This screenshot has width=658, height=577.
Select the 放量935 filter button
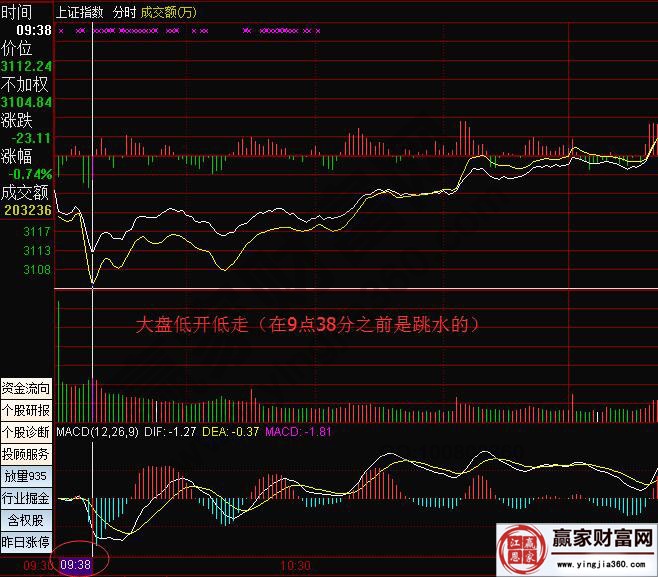(x=26, y=476)
